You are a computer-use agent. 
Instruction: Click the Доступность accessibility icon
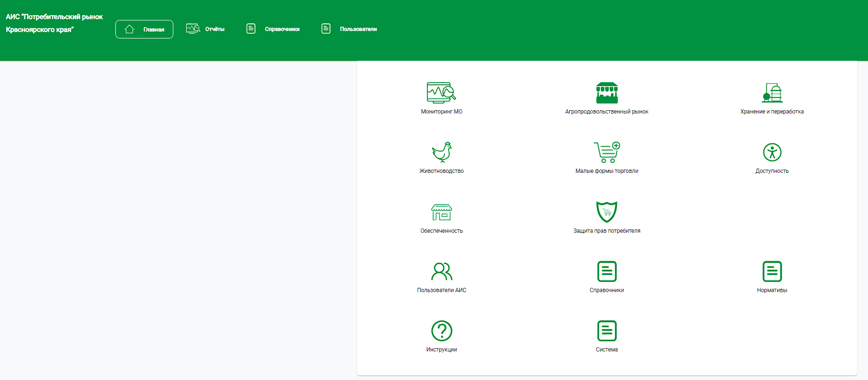click(x=772, y=152)
